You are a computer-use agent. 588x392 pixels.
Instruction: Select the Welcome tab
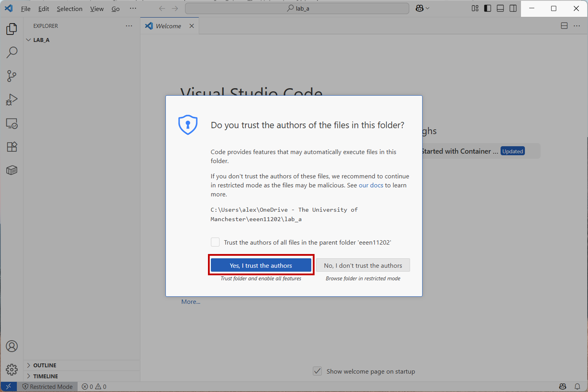coord(168,26)
